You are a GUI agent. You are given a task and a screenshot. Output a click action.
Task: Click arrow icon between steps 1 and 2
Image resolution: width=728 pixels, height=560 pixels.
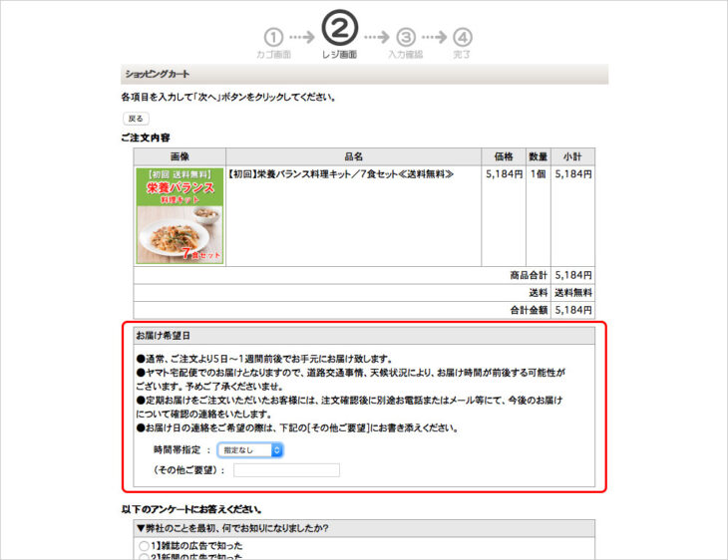pyautogui.click(x=302, y=37)
